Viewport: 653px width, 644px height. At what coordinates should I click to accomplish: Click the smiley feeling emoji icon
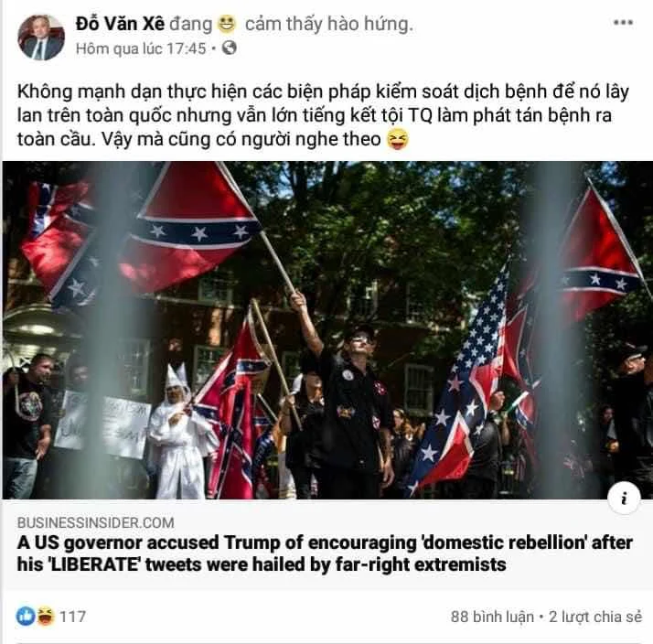[x=226, y=24]
